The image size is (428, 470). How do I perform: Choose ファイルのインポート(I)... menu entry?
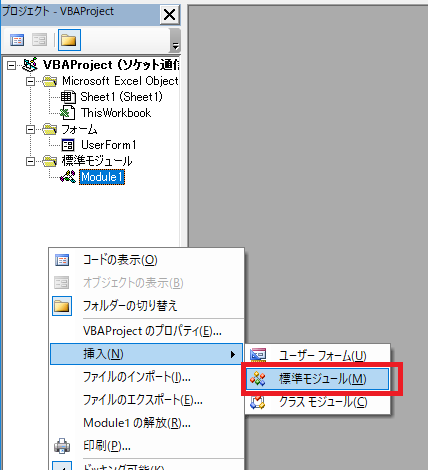[x=147, y=377]
